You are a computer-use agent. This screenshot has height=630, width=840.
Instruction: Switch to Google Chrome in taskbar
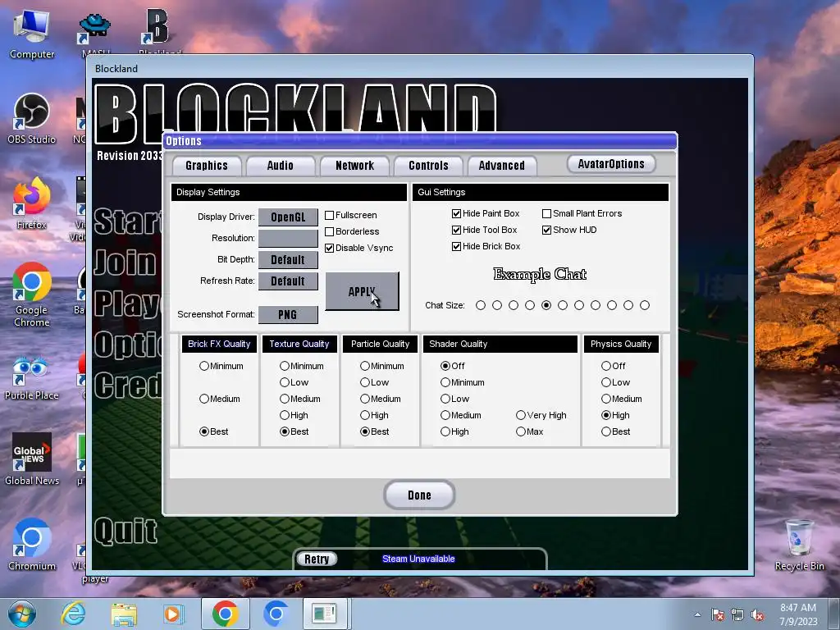click(x=225, y=614)
